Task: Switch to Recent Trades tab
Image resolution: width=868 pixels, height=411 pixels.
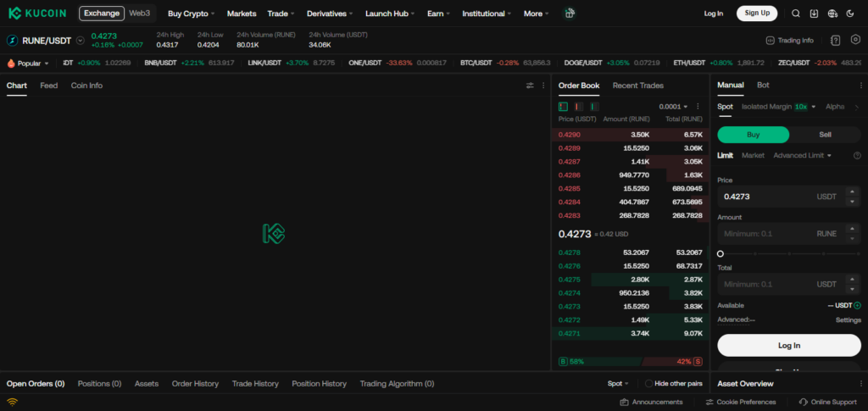Action: 637,86
